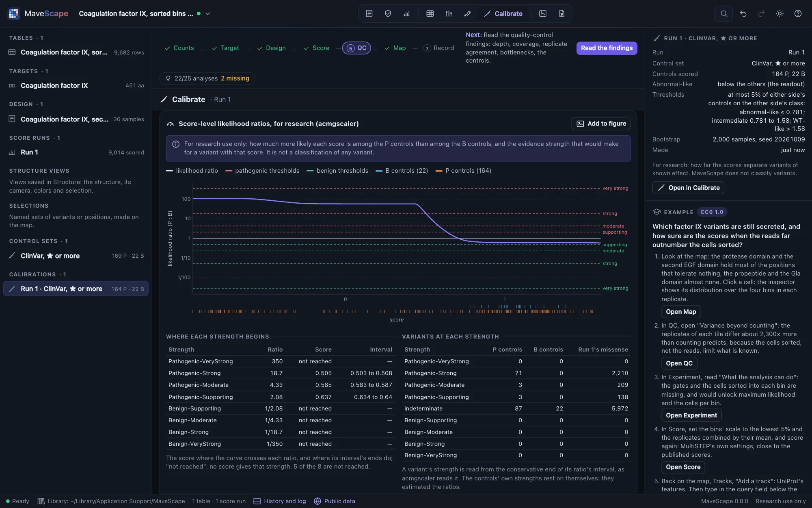
Task: Open the sliders toolbar icon
Action: pos(449,13)
